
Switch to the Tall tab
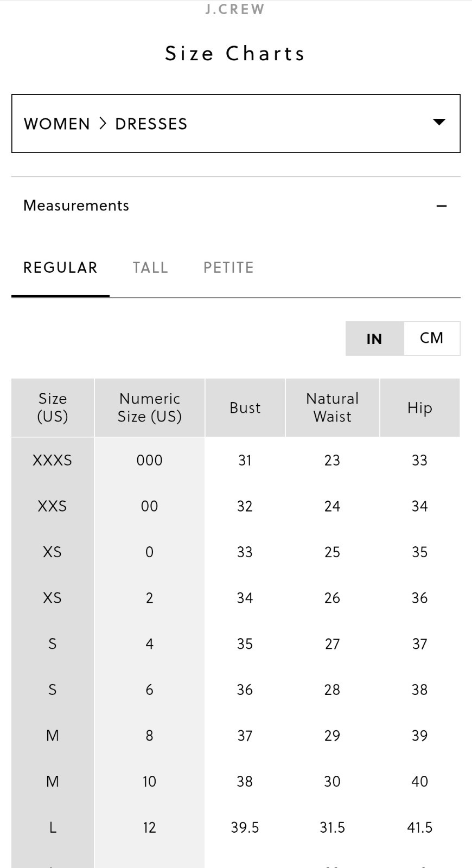tap(150, 268)
